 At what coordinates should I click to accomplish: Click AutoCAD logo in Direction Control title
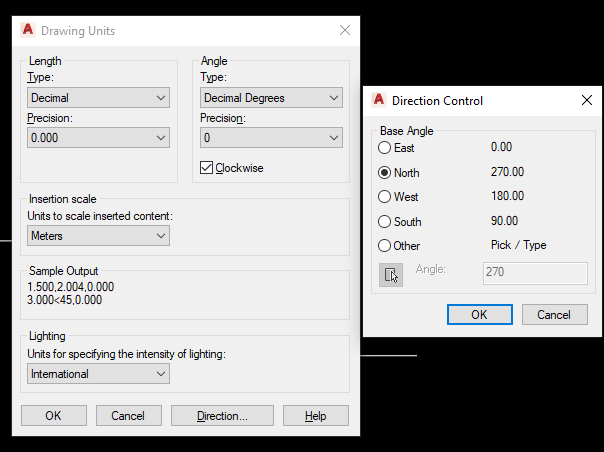point(379,100)
